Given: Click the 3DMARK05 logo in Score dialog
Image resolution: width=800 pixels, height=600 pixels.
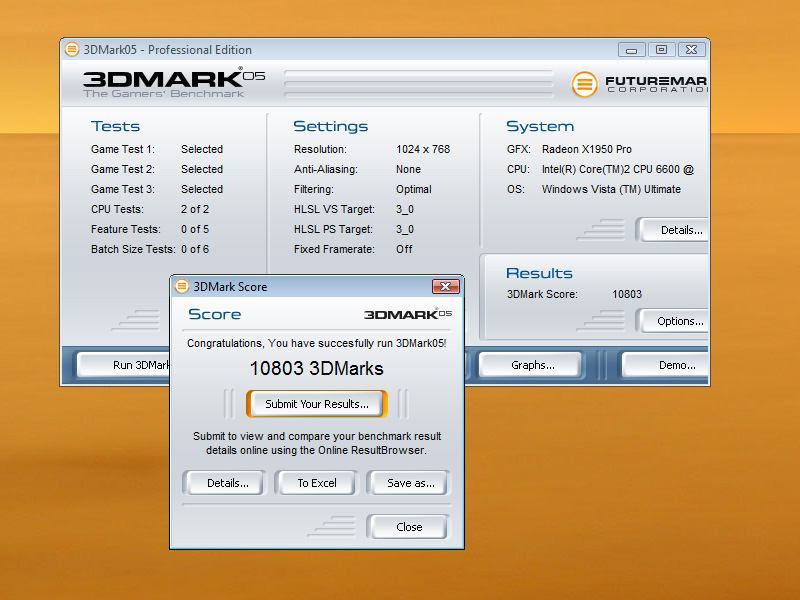Looking at the screenshot, I should (408, 314).
